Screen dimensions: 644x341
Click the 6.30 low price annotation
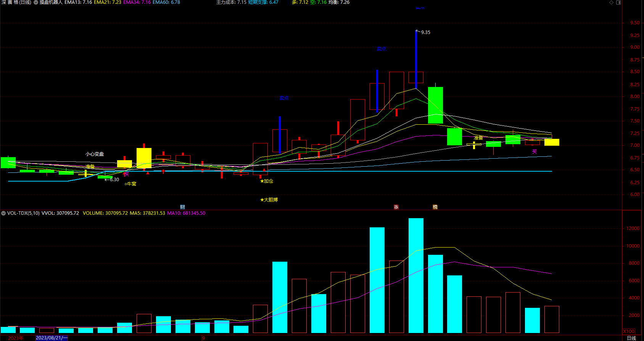click(x=114, y=180)
